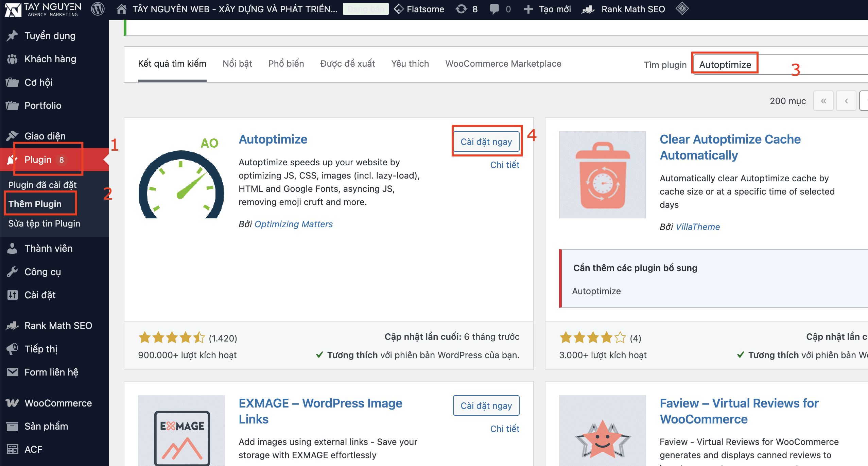
Task: Switch to the Nổi bật tab
Action: click(237, 64)
